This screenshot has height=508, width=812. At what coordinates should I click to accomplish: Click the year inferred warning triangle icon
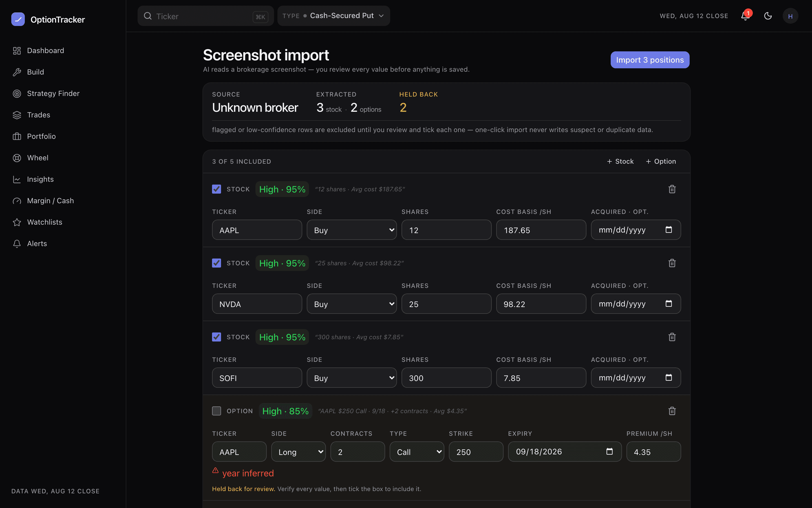pyautogui.click(x=215, y=470)
